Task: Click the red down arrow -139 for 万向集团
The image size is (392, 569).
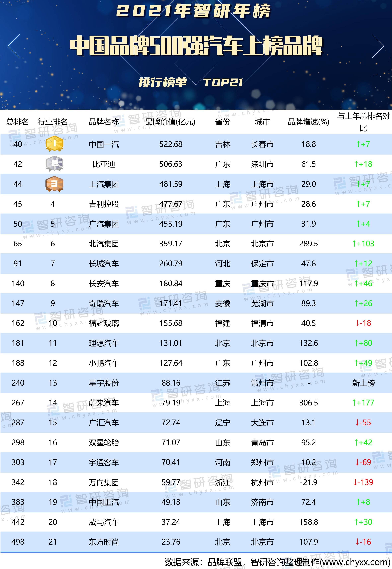Action: [363, 482]
